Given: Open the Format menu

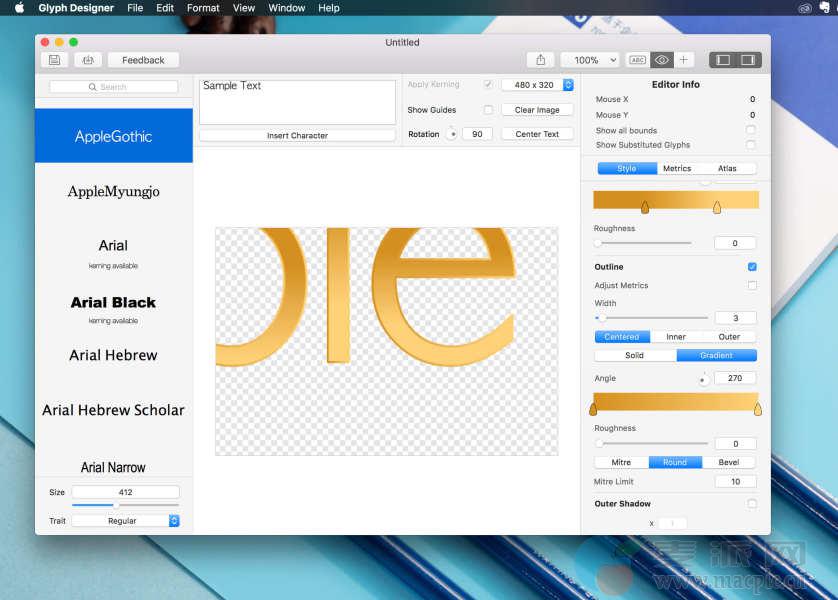Looking at the screenshot, I should (203, 8).
